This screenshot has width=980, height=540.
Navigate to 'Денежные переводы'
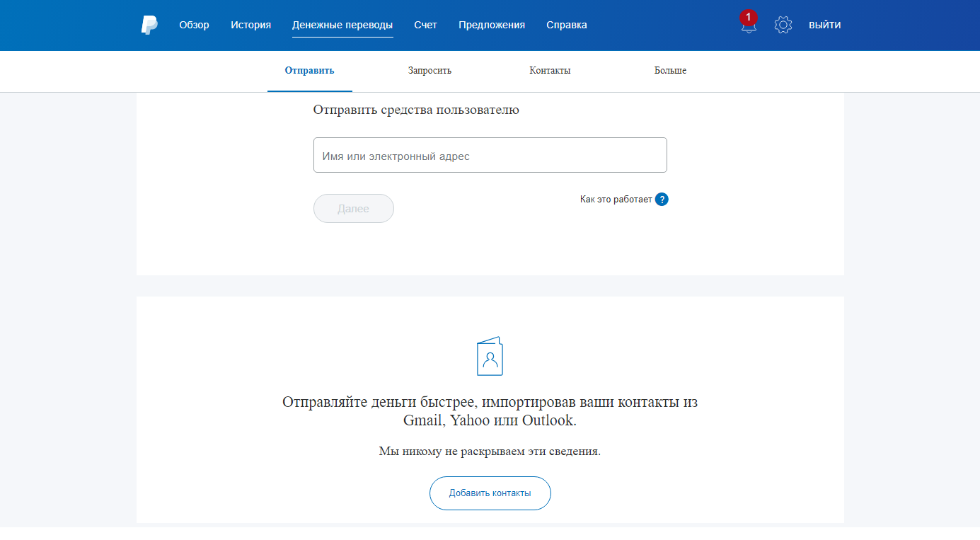[342, 24]
